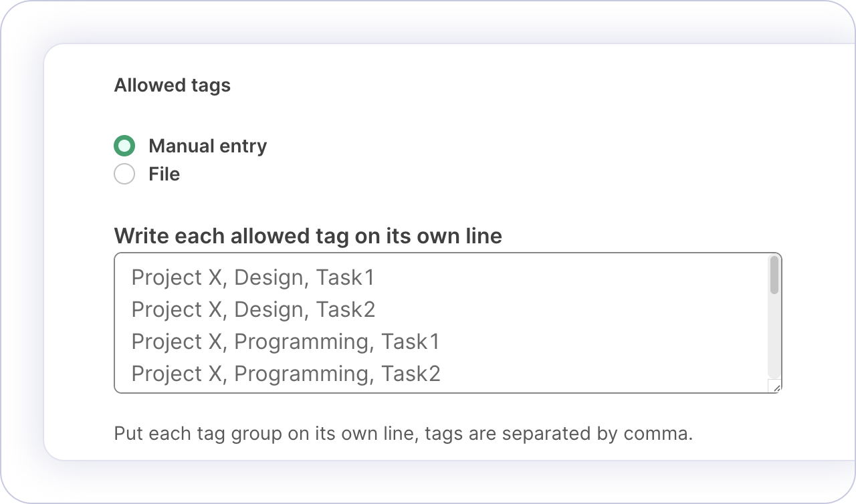Screen dimensions: 856x504
Task: Grab the resize handle of the tags textarea
Action: tap(776, 387)
